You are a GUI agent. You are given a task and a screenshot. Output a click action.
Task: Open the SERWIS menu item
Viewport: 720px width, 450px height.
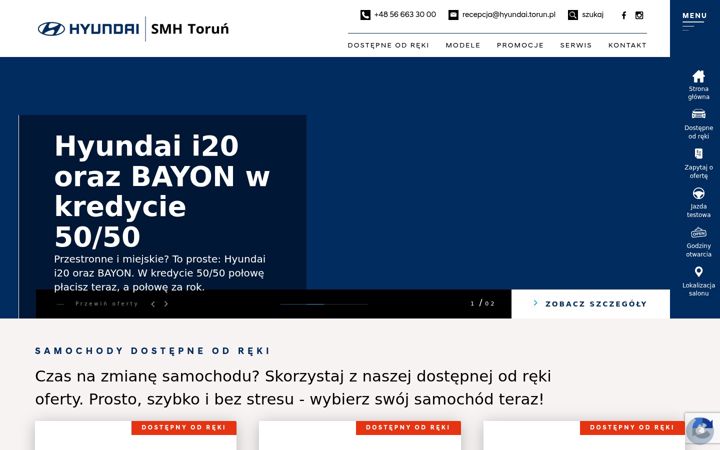[576, 45]
